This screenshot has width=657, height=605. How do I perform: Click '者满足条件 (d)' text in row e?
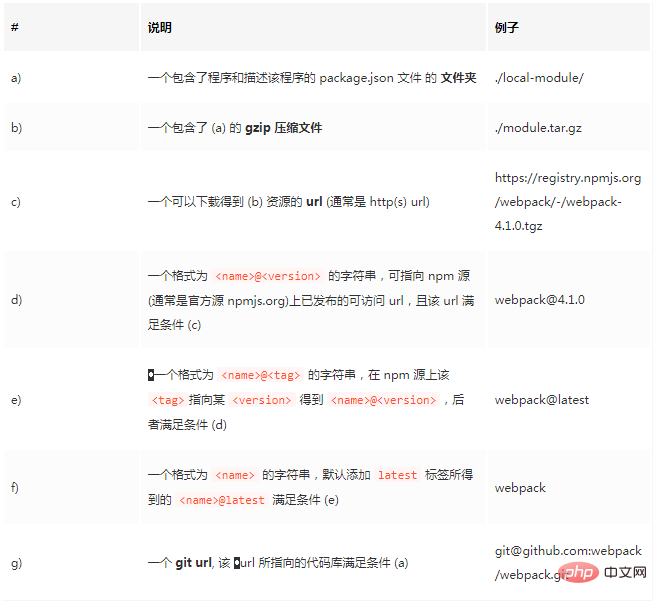click(x=187, y=425)
